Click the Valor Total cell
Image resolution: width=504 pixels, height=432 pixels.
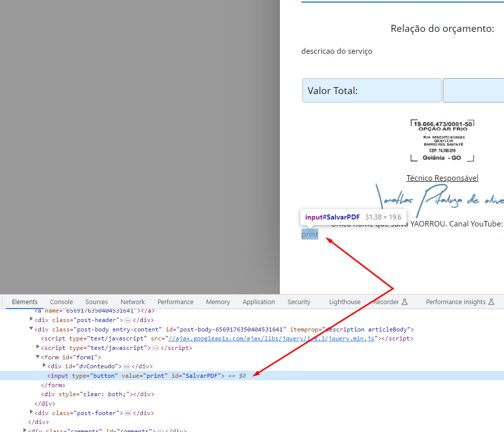(x=372, y=91)
